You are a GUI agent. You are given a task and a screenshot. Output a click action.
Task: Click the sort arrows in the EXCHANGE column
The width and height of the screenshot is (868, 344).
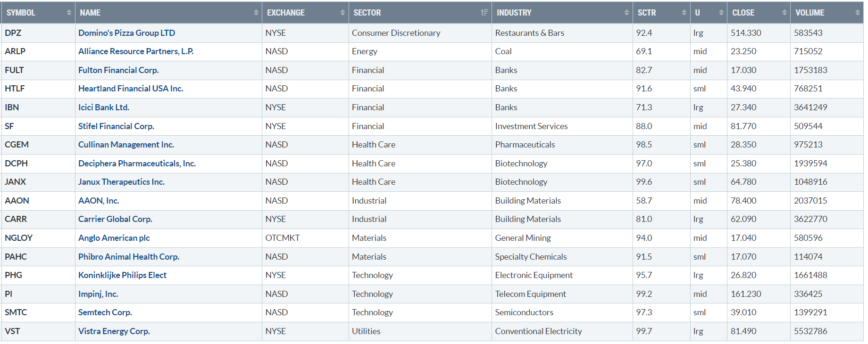(x=342, y=13)
